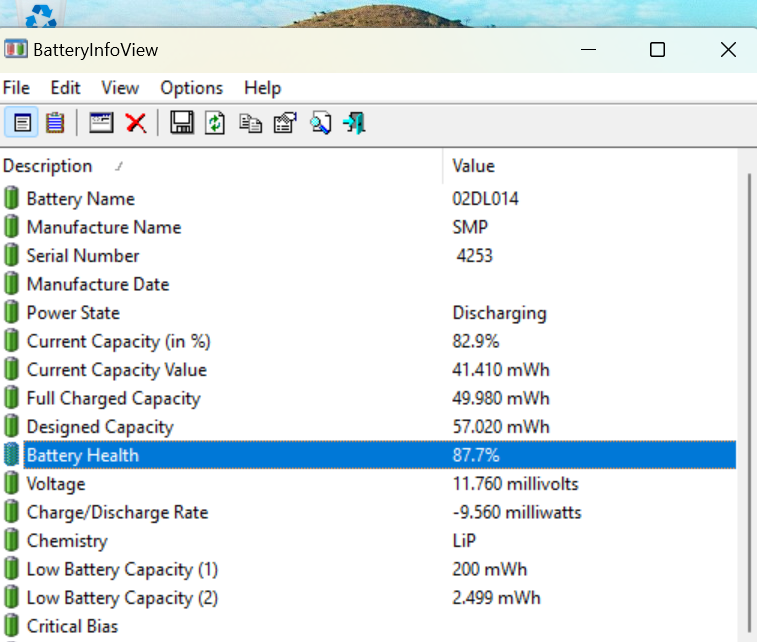Select the Full Charged Capacity row
The width and height of the screenshot is (757, 642).
[x=370, y=398]
